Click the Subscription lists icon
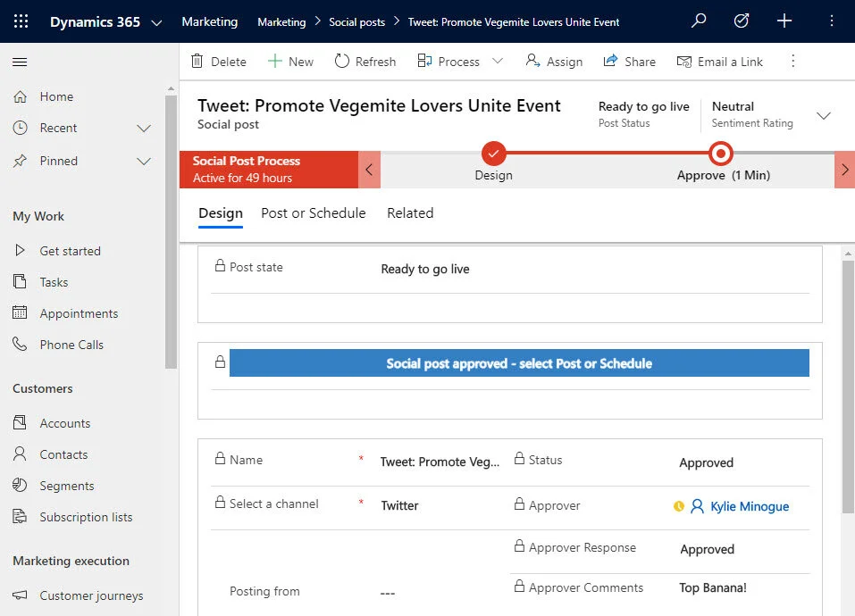855x616 pixels. click(x=21, y=516)
